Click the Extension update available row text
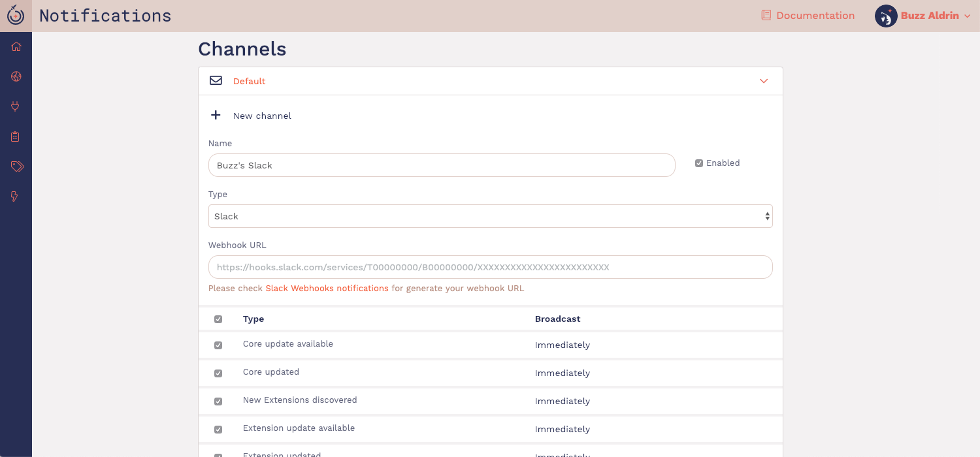 pyautogui.click(x=299, y=428)
